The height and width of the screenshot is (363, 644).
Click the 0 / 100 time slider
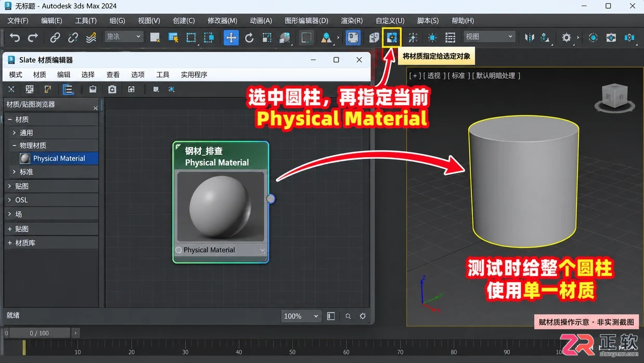coord(40,333)
